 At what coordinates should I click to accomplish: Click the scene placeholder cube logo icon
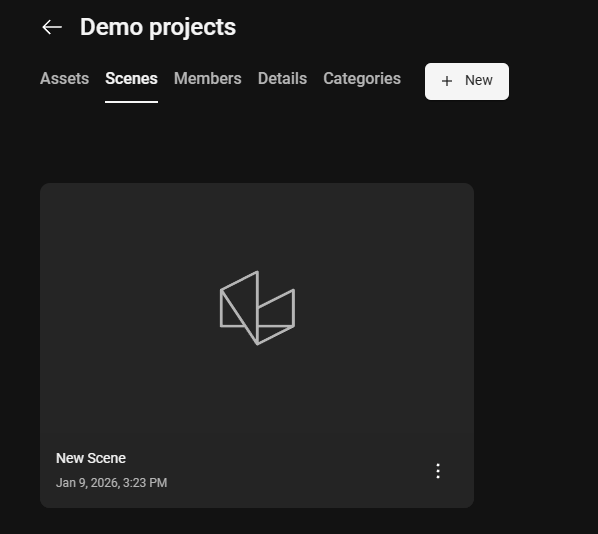257,308
